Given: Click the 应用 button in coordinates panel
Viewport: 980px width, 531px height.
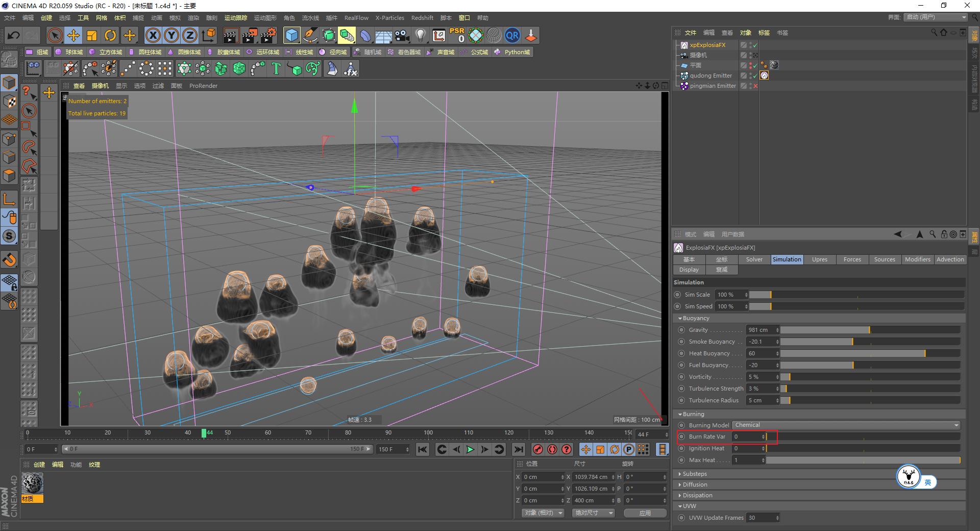Looking at the screenshot, I should [x=645, y=513].
